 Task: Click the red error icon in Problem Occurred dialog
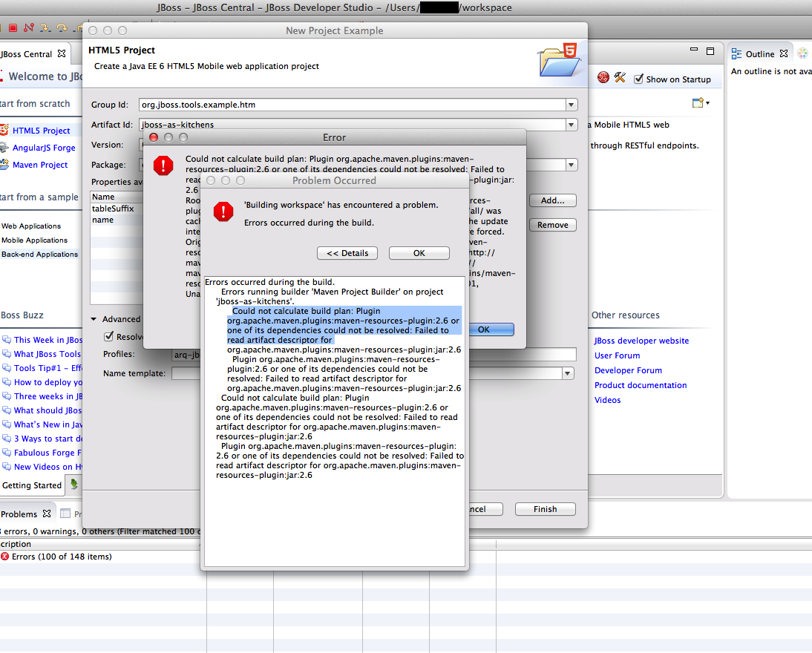[x=223, y=211]
